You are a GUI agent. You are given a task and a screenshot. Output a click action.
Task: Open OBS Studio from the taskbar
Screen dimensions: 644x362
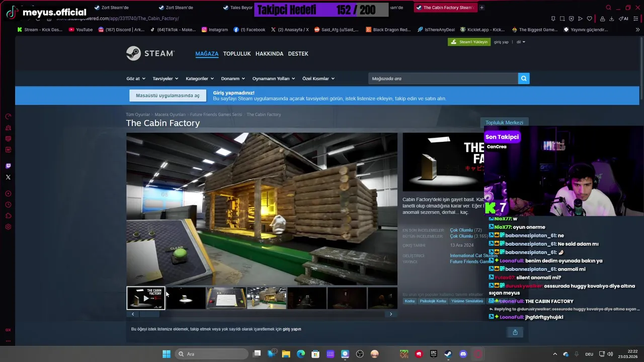coord(360,354)
